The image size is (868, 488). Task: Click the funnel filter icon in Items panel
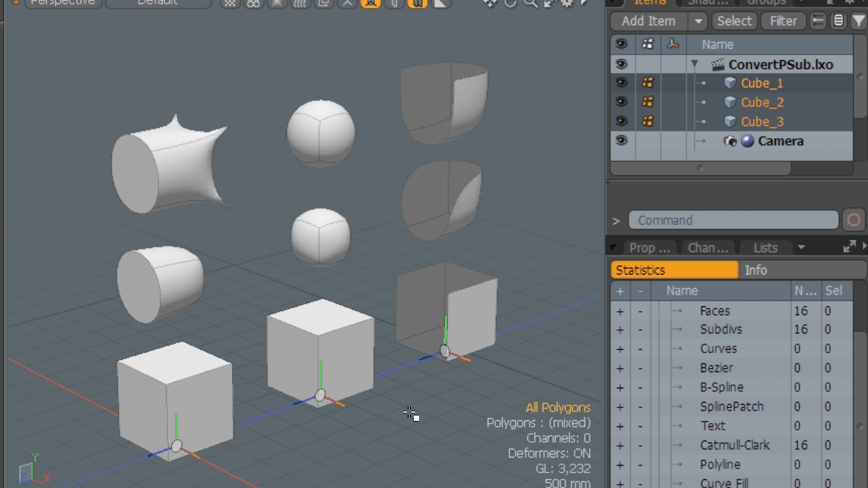pos(859,21)
